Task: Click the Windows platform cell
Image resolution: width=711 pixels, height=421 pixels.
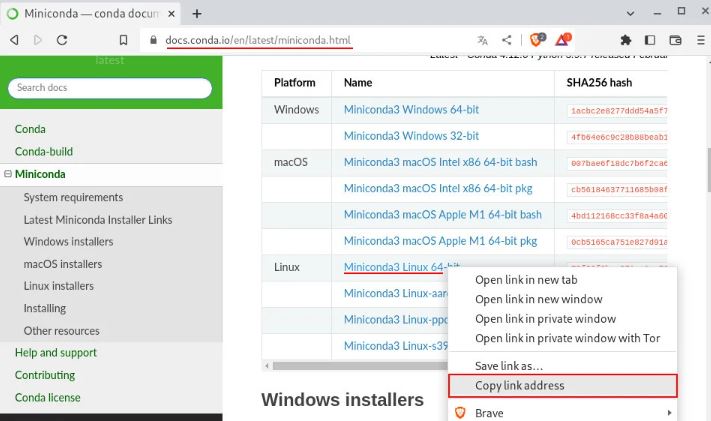Action: [x=297, y=109]
